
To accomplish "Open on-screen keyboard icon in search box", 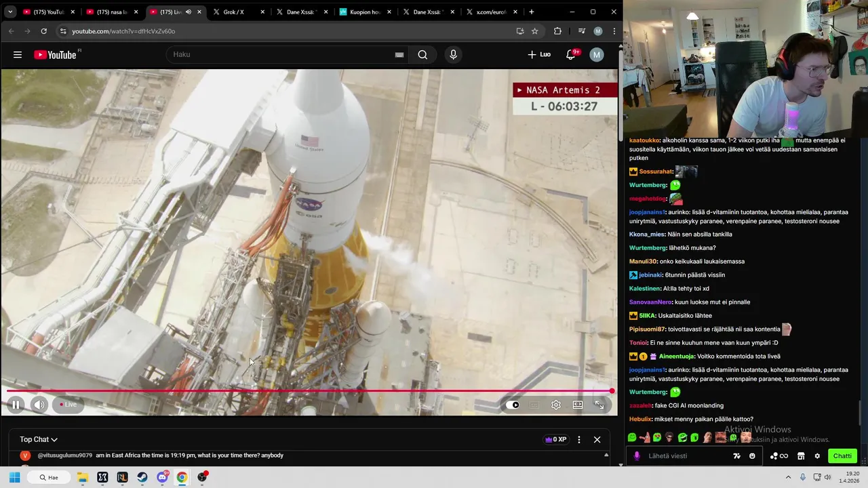I will coord(399,55).
